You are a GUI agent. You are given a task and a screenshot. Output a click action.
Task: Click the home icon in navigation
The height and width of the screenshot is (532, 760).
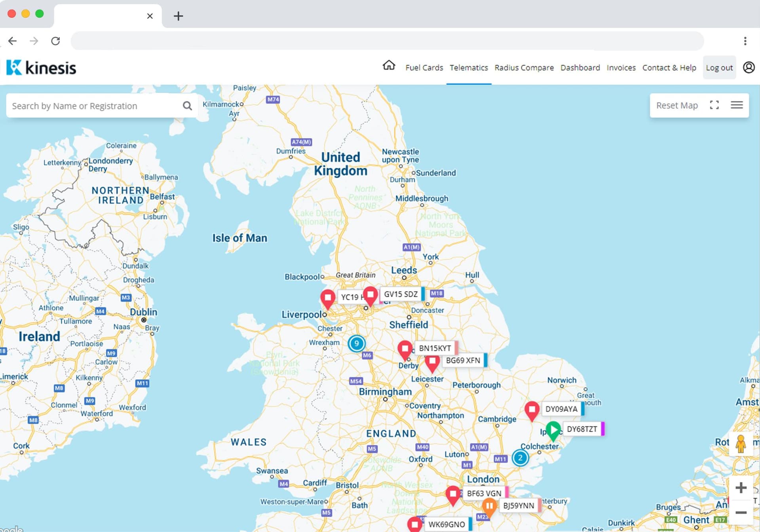pyautogui.click(x=389, y=65)
